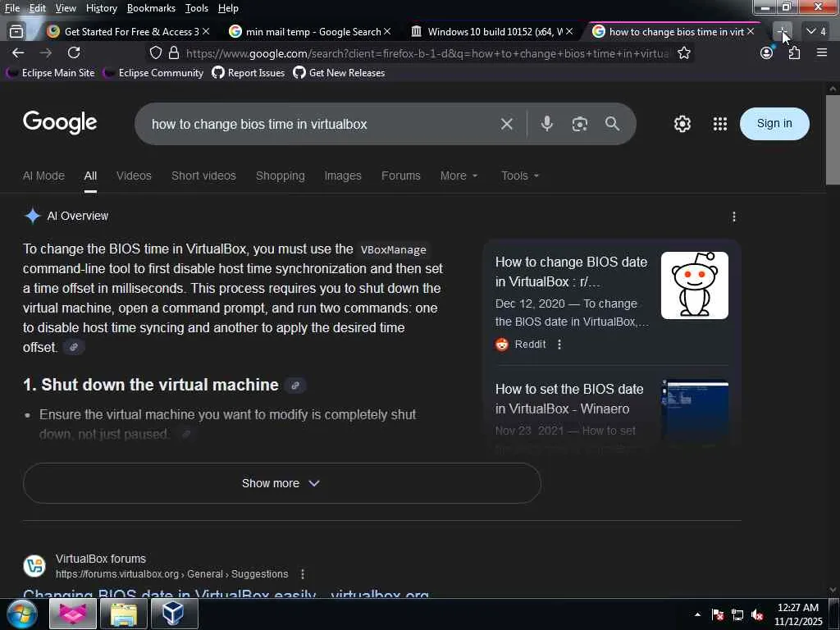Image resolution: width=840 pixels, height=630 pixels.
Task: Open File Explorer from taskbar
Action: tap(124, 614)
